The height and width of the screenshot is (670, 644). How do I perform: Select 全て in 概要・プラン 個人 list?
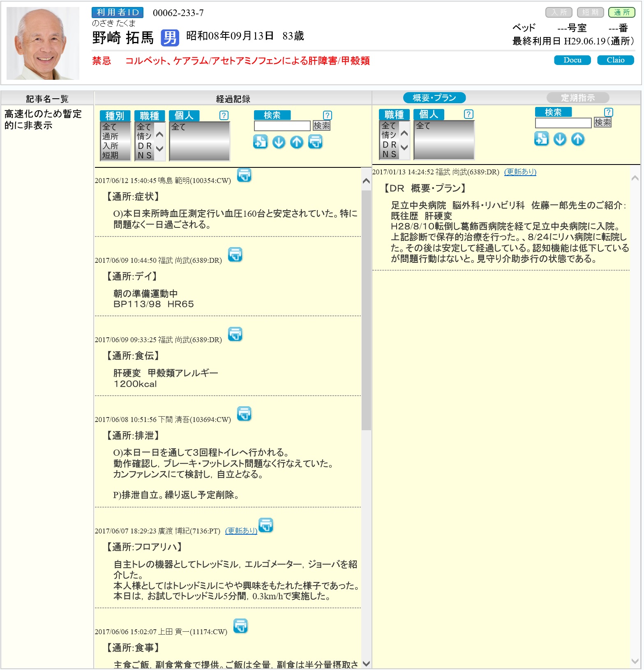point(423,126)
